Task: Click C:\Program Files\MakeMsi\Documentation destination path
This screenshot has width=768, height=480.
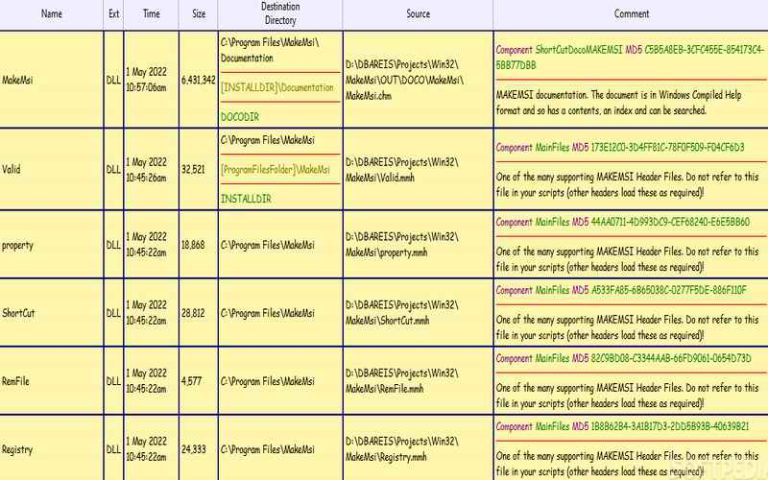Action: pyautogui.click(x=270, y=50)
